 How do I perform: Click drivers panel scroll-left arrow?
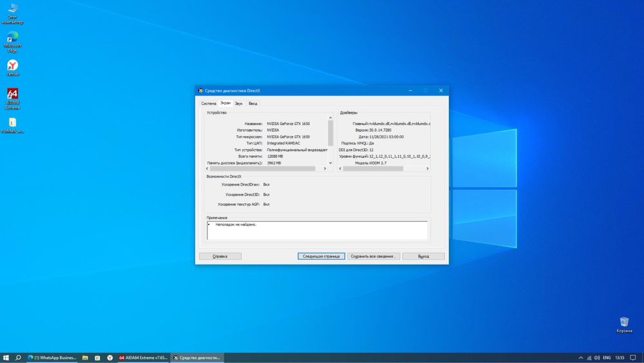(x=340, y=168)
